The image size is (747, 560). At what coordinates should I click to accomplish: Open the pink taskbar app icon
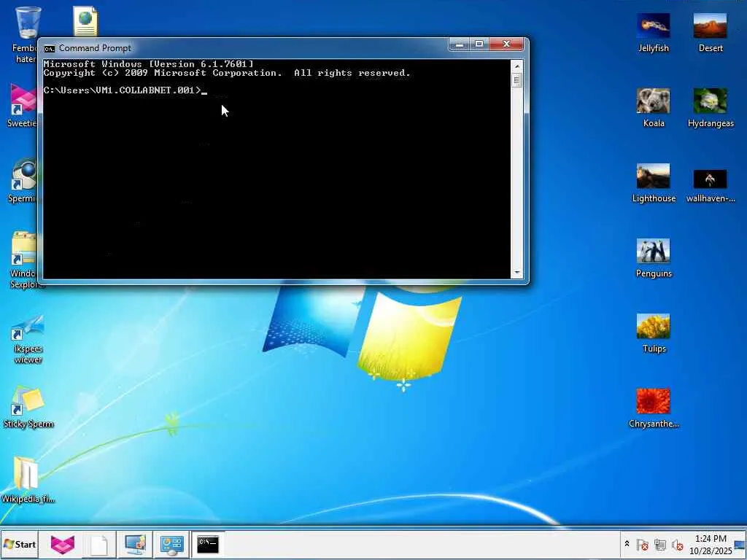pos(63,544)
